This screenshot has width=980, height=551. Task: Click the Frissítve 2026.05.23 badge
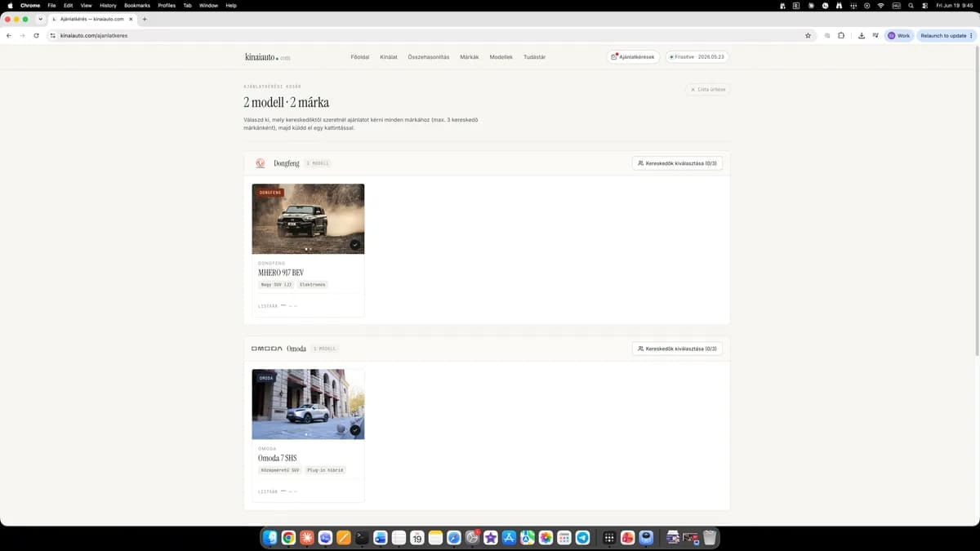tap(697, 57)
